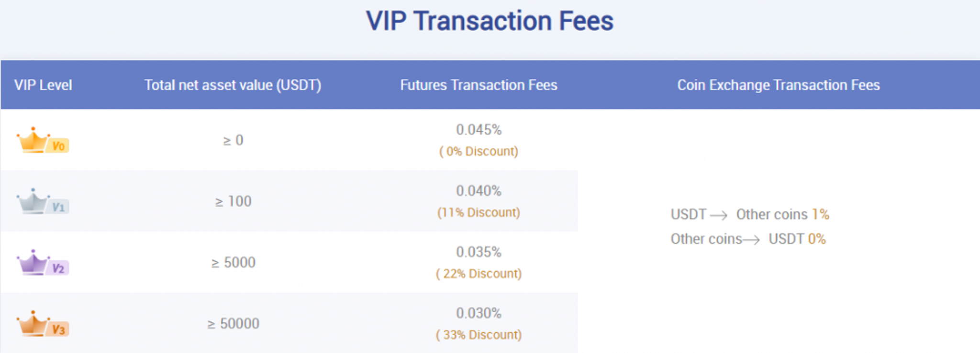Click the 11% Discount label
The image size is (980, 353).
[479, 212]
